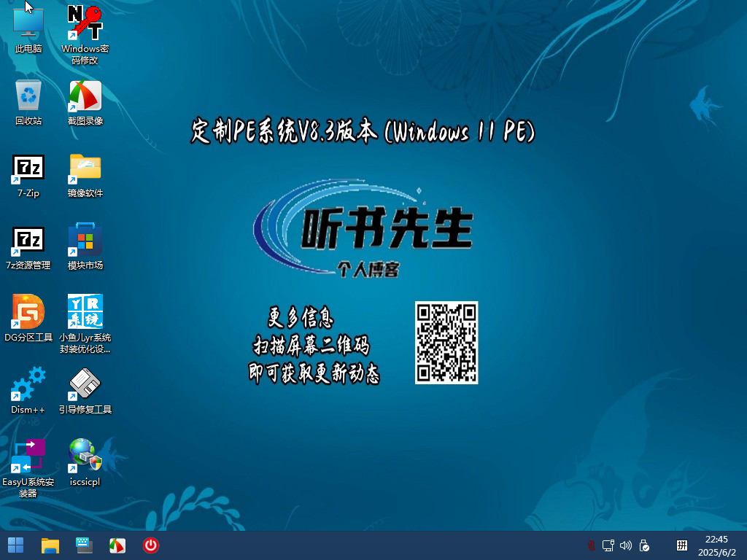
Task: Select the Windows密码修改 shortcut
Action: point(85,34)
